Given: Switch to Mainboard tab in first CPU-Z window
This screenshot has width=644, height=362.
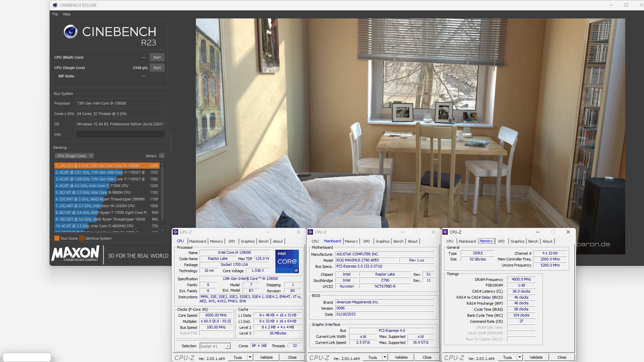Looking at the screenshot, I should (198, 241).
